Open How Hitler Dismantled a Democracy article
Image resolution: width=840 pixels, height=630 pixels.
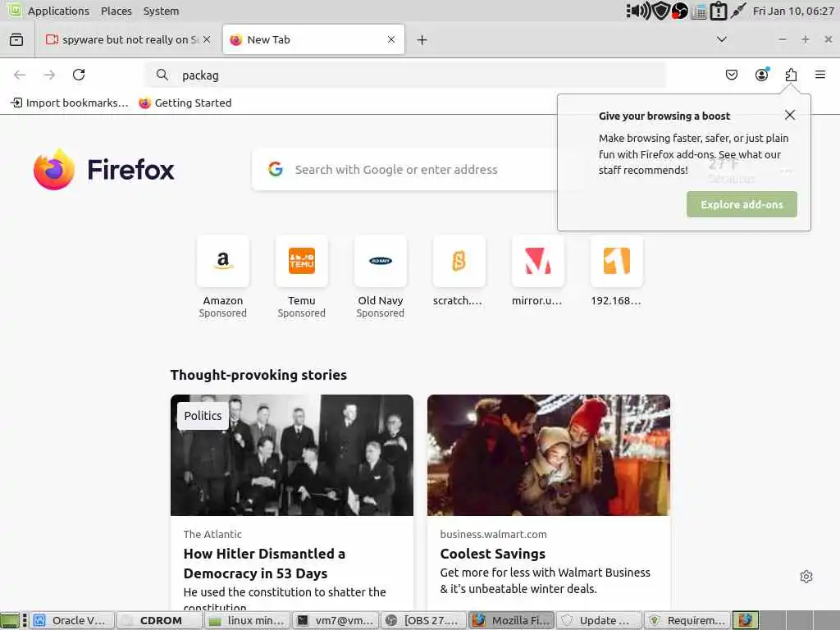(264, 563)
